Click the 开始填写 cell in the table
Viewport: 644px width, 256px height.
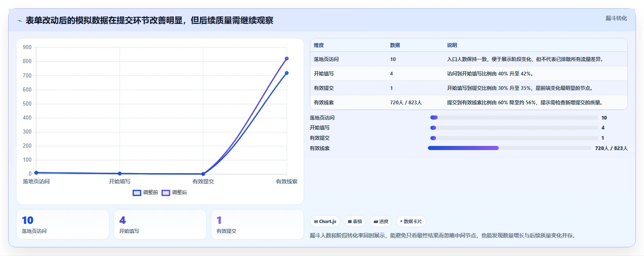(x=324, y=74)
